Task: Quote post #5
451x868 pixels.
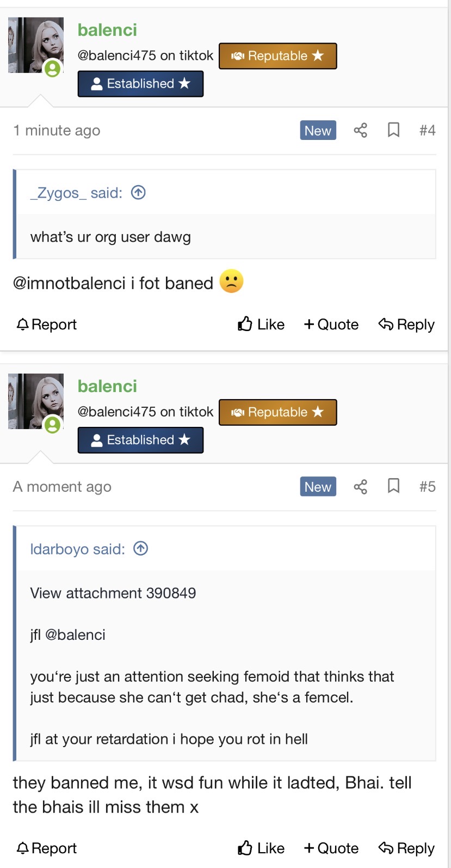Action: 331,848
